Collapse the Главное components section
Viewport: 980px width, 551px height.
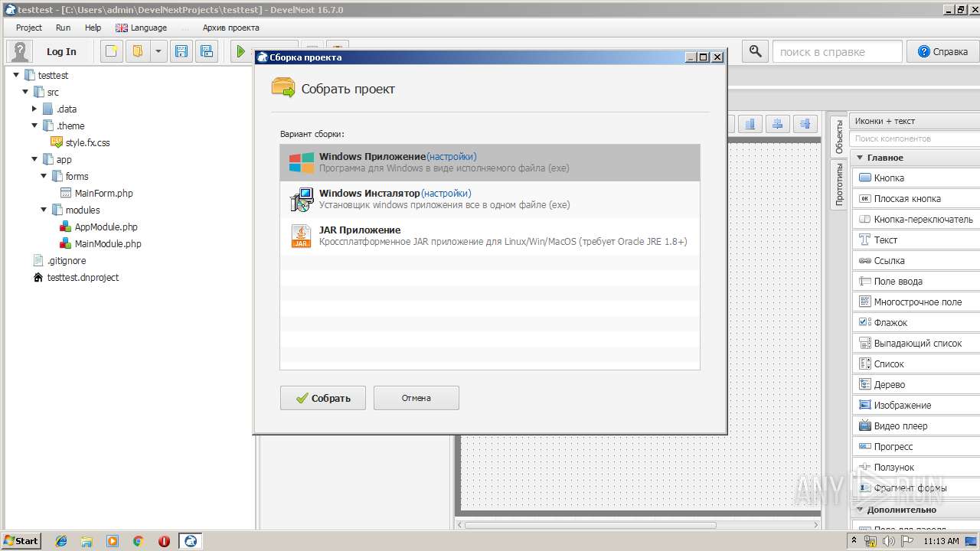coord(860,158)
